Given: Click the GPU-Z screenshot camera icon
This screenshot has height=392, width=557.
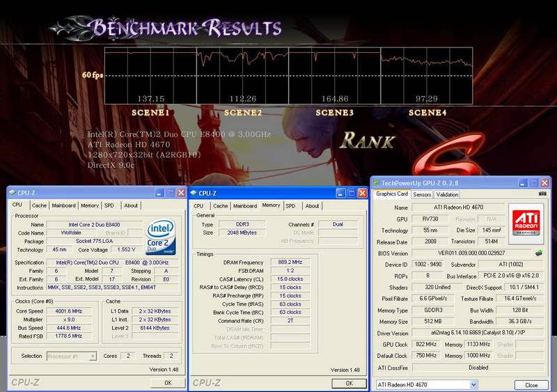Looking at the screenshot, I should (542, 194).
